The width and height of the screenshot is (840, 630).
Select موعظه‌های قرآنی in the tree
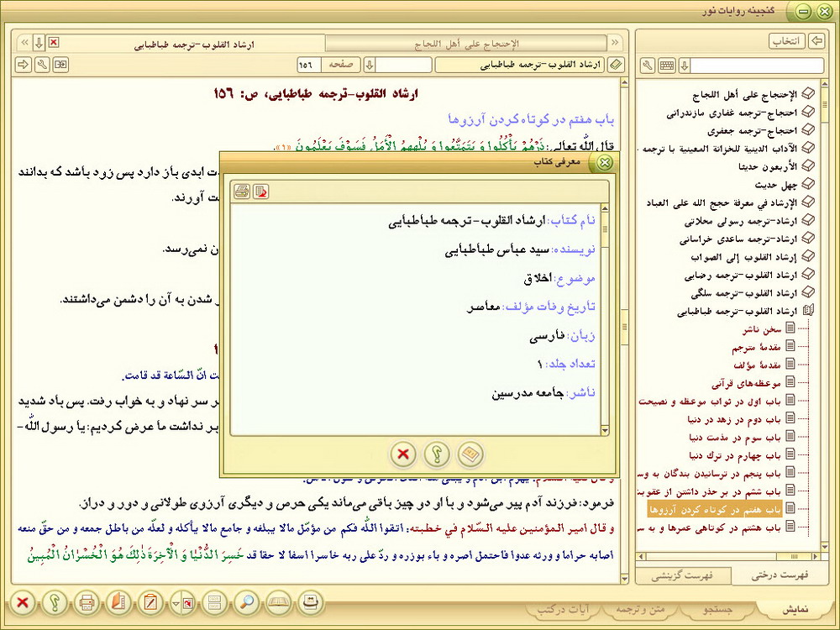point(746,383)
